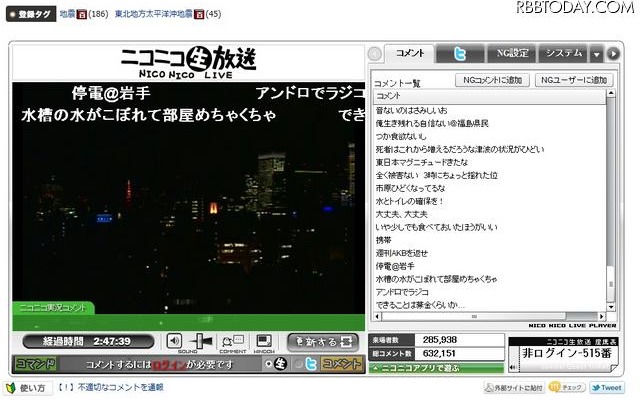Click the 使い方 help button
Image resolution: width=640 pixels, height=400 pixels.
point(27,388)
